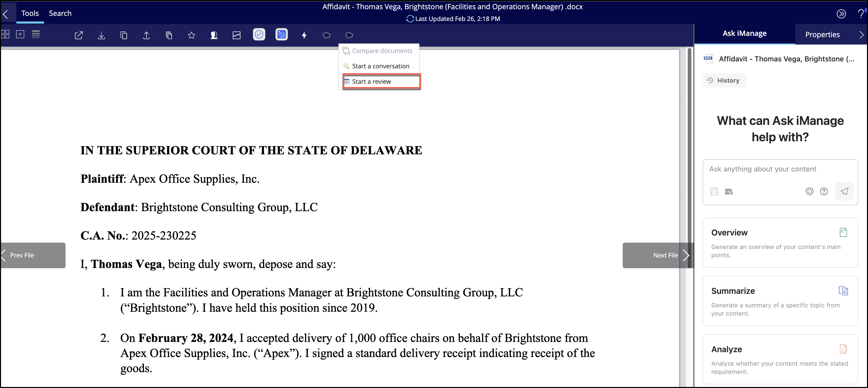Click the open-in-new-window icon

(79, 35)
